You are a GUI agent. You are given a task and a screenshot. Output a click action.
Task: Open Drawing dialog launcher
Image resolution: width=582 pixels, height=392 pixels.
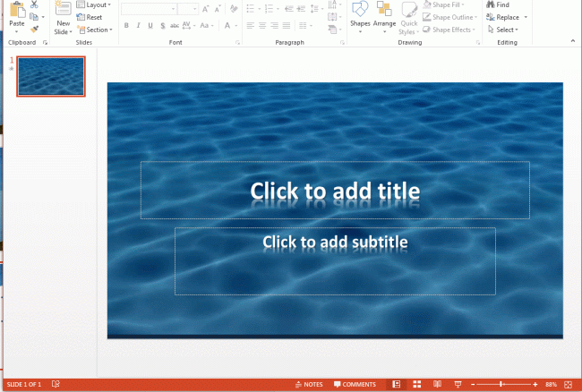click(x=478, y=43)
